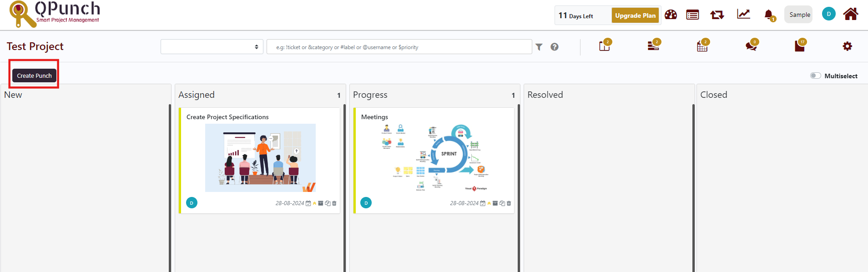Open the empty dropdown beside Test Project
The width and height of the screenshot is (868, 272).
coord(212,47)
